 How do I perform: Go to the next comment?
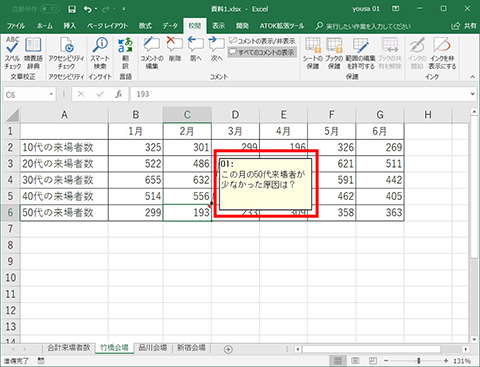tap(216, 49)
